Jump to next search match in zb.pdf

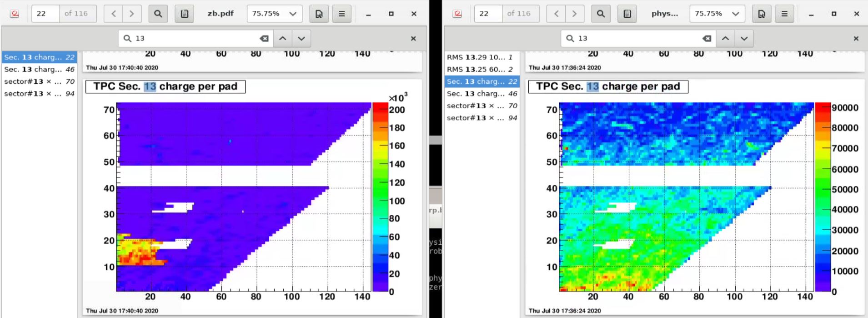(301, 39)
